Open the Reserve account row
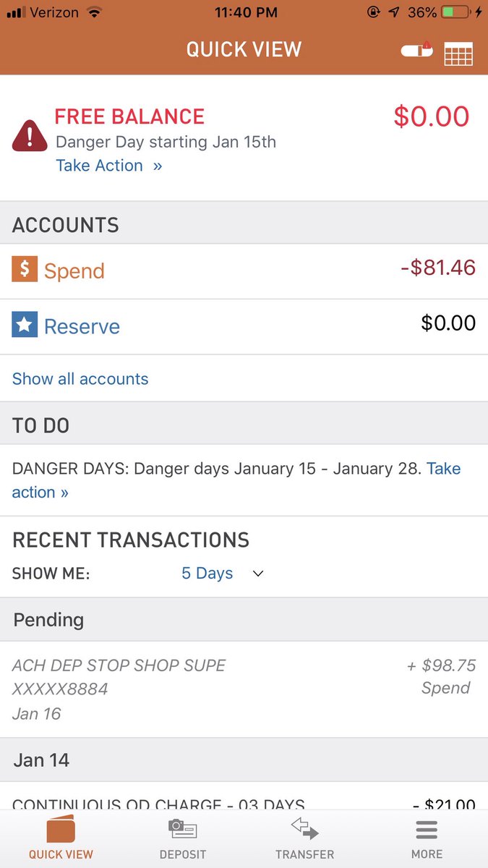This screenshot has height=868, width=488. click(x=244, y=326)
